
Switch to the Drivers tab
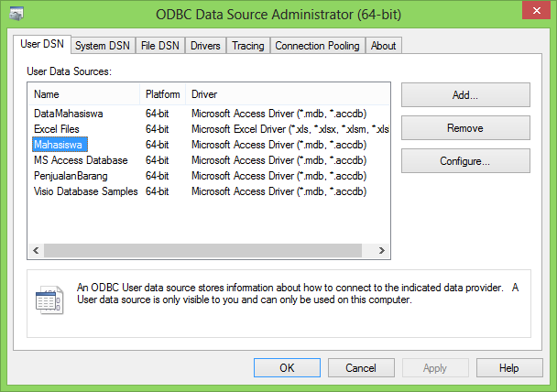click(x=204, y=46)
